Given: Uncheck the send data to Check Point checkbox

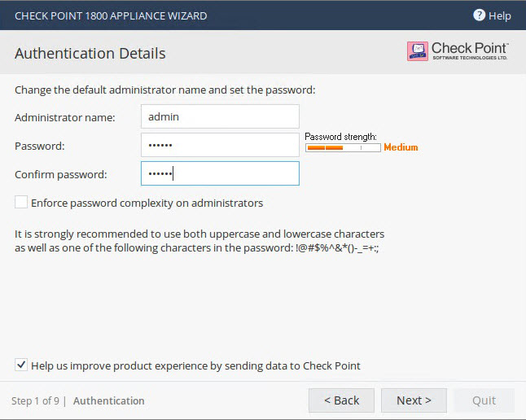Looking at the screenshot, I should 21,365.
